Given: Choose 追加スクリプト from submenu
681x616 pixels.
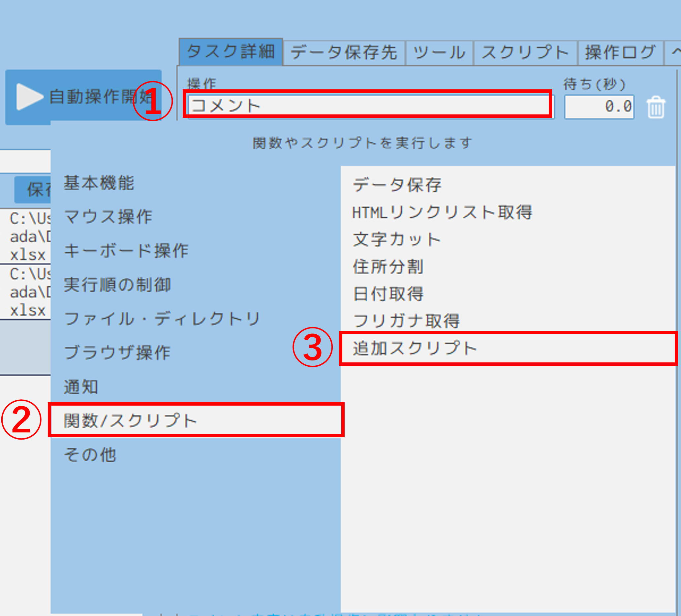Looking at the screenshot, I should tap(415, 348).
